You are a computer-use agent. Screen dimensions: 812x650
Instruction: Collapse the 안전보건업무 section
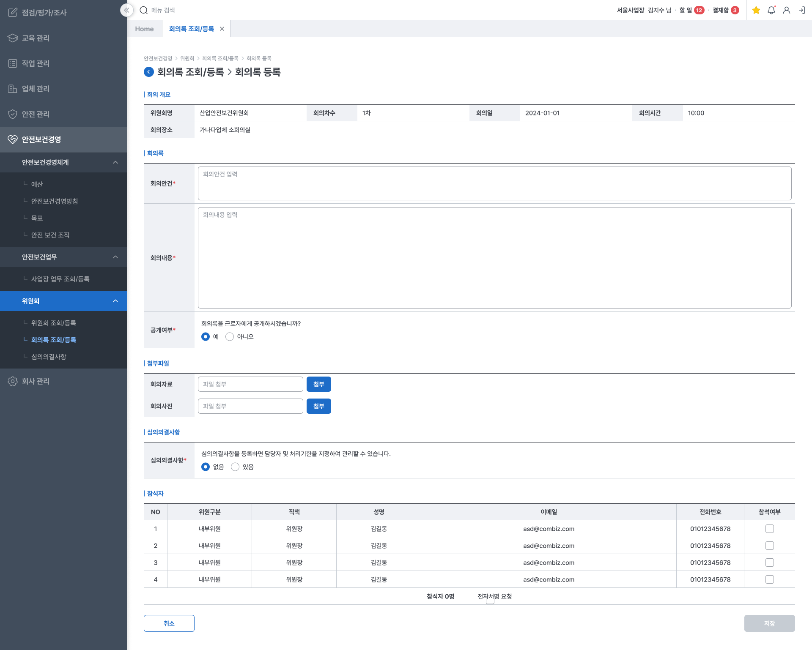[x=115, y=257]
